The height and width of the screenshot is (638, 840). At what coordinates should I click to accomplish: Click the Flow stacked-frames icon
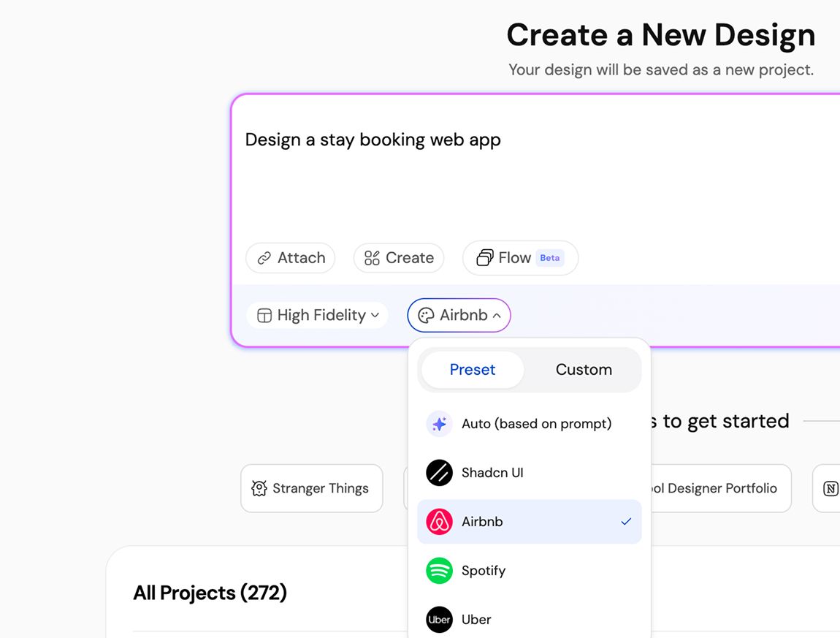pos(485,258)
